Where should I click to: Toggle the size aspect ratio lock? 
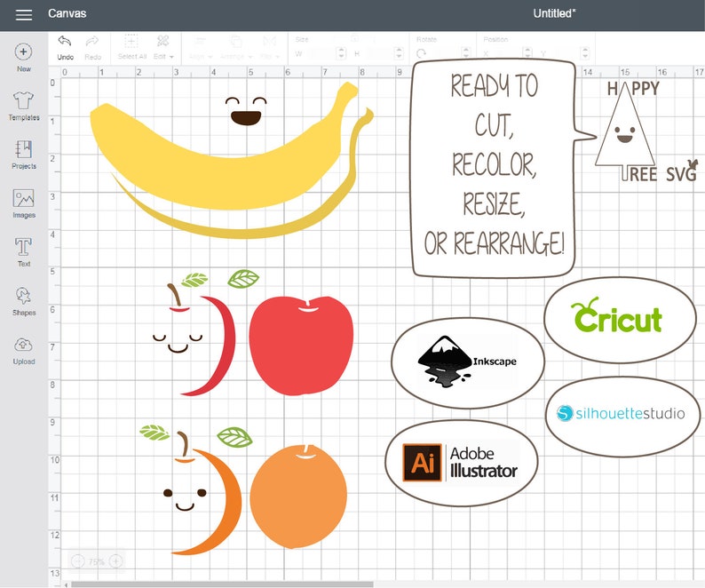(x=354, y=39)
